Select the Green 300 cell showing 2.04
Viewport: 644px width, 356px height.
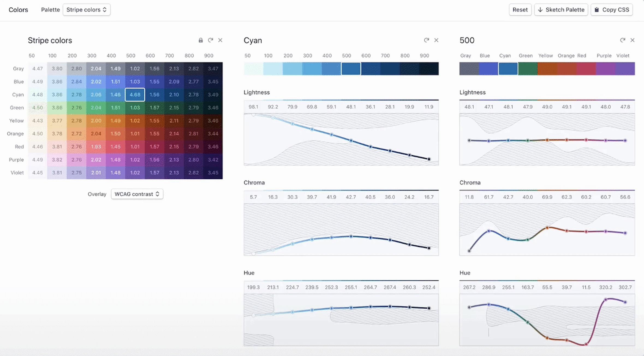tap(96, 108)
